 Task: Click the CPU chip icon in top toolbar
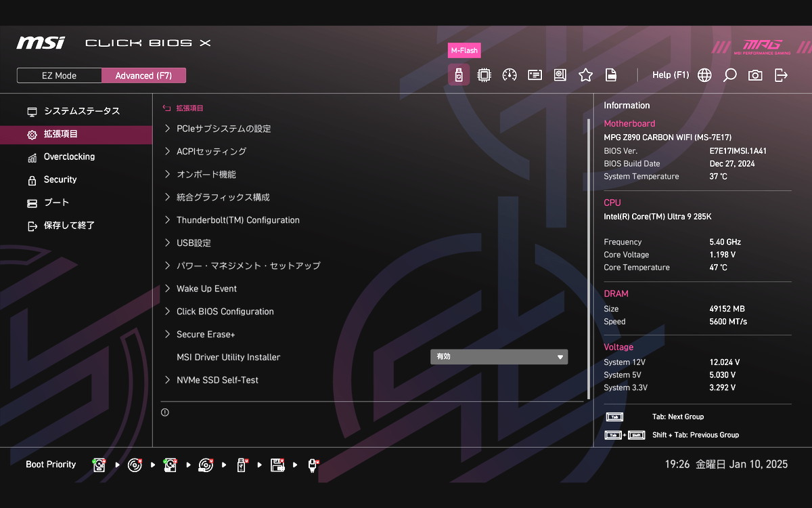tap(484, 75)
